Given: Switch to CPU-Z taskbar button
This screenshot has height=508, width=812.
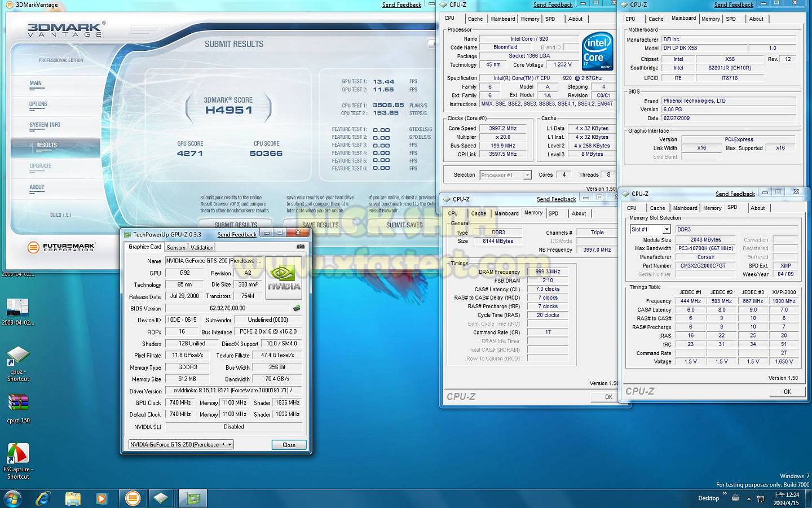Looking at the screenshot, I should [161, 498].
